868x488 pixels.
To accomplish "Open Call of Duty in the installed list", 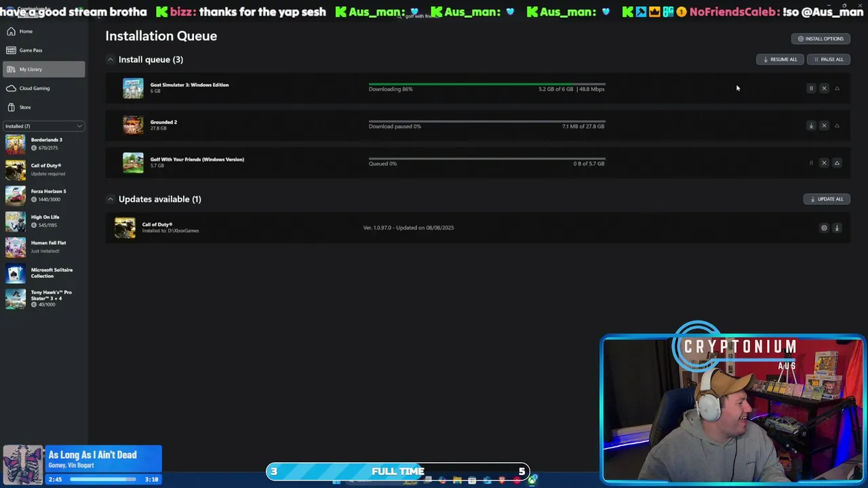I will (x=43, y=169).
